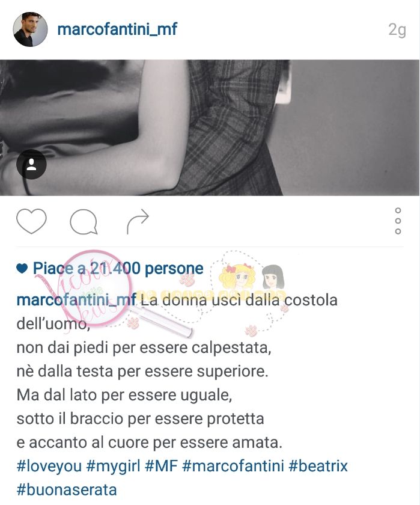Show tagged people using the person icon
The height and width of the screenshot is (505, 420).
click(31, 164)
